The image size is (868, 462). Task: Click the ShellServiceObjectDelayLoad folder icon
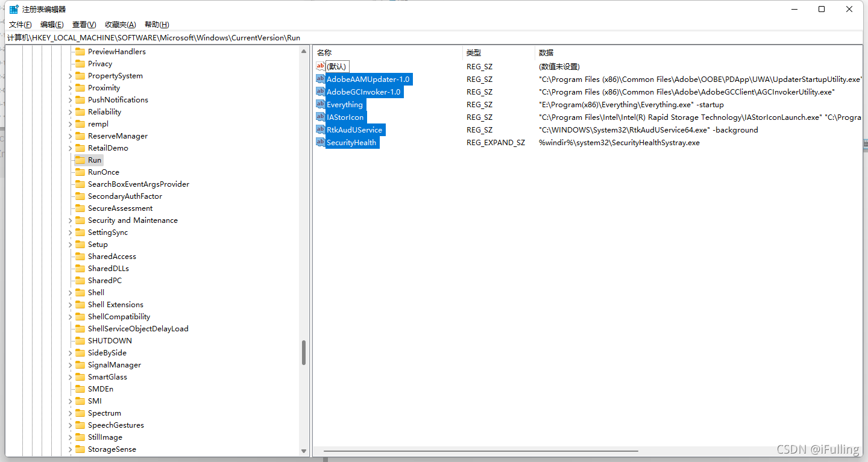click(x=80, y=328)
